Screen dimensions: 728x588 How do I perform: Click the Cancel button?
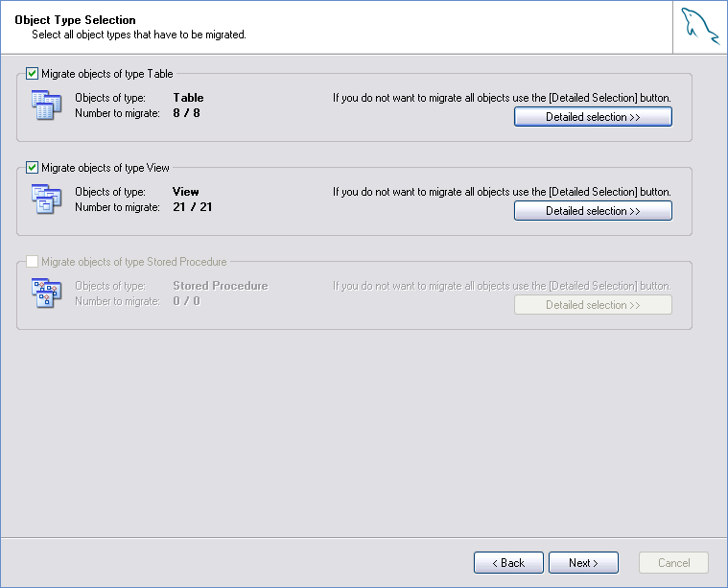[x=673, y=563]
